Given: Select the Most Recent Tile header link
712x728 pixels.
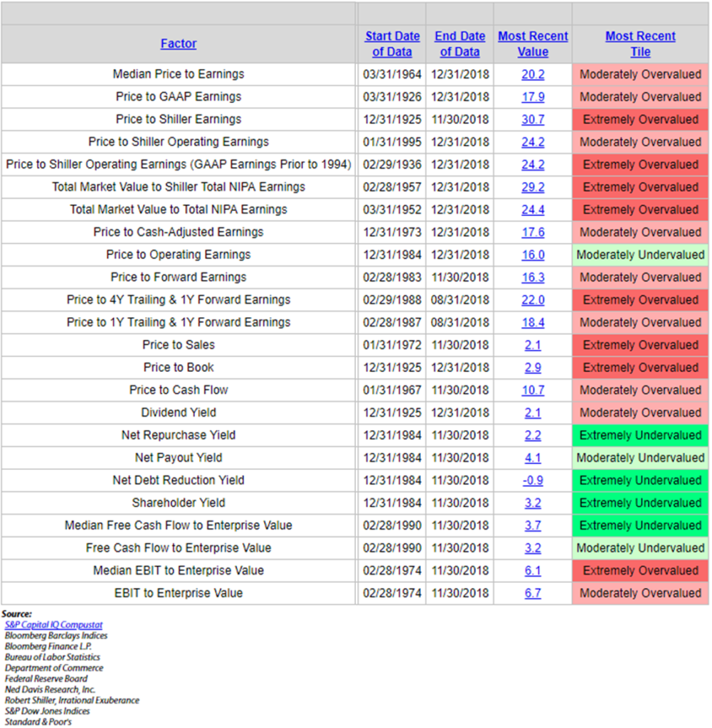Looking at the screenshot, I should click(x=640, y=43).
